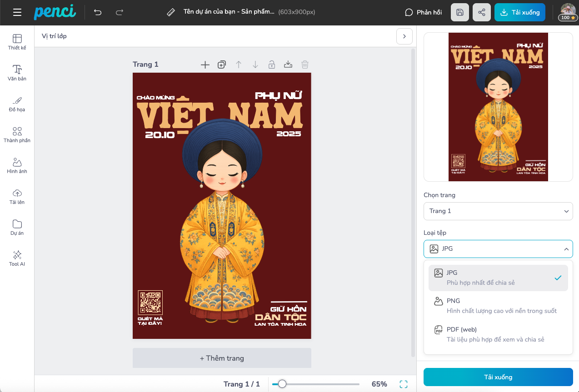Choose PDF (web) file type
This screenshot has height=392, width=579.
click(498, 334)
